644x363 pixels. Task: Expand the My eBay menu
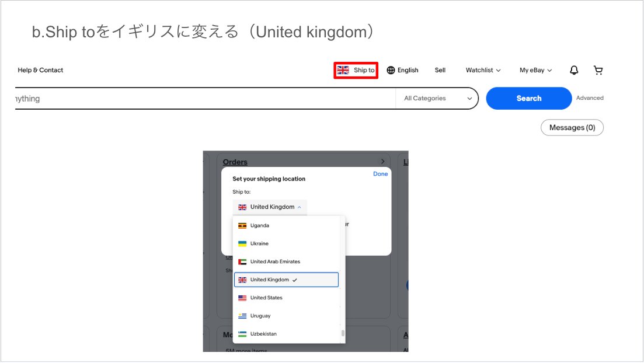(x=535, y=70)
